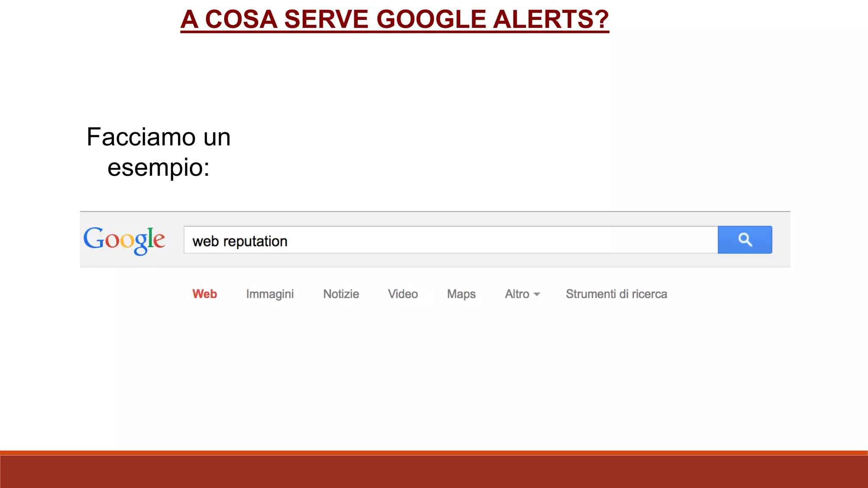Click the title 'A COSA SERVE GOOGLE ALERTS?'

[395, 19]
